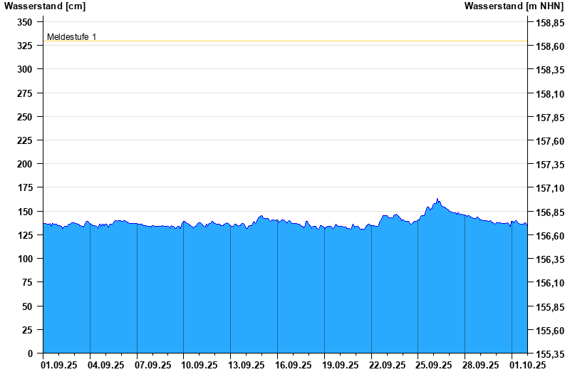Pick the date label 10.09.25
Viewport: 570px width, 392px height.
(x=199, y=365)
